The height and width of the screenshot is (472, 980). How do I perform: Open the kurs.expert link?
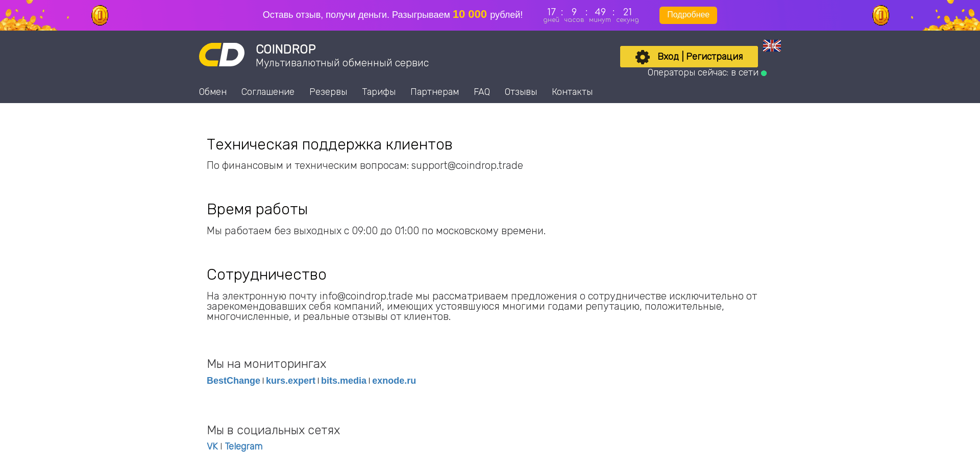(x=290, y=381)
